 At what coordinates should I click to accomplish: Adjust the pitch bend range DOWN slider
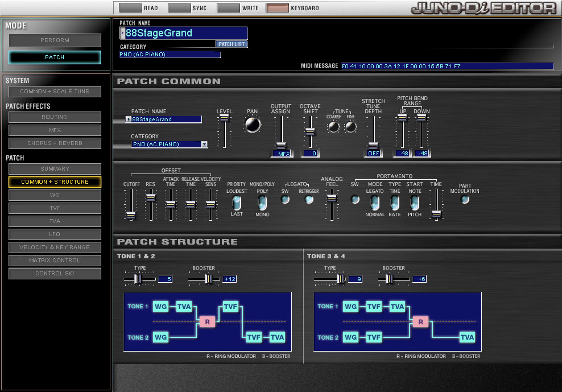[422, 117]
